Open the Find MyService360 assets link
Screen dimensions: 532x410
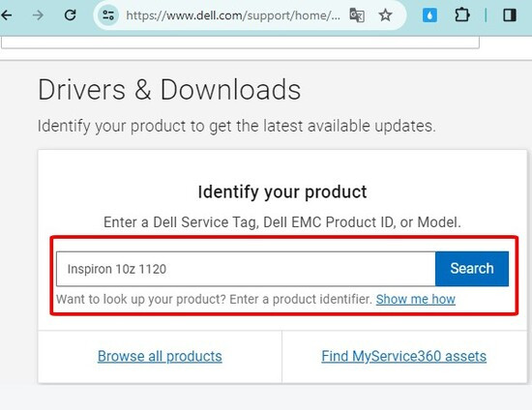pyautogui.click(x=403, y=357)
